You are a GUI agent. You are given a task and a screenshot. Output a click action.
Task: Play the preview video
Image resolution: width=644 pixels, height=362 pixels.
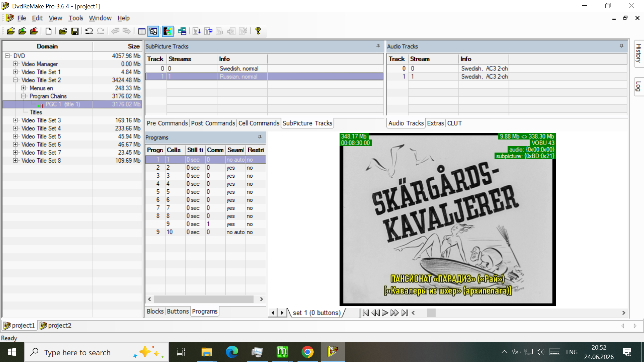click(385, 313)
